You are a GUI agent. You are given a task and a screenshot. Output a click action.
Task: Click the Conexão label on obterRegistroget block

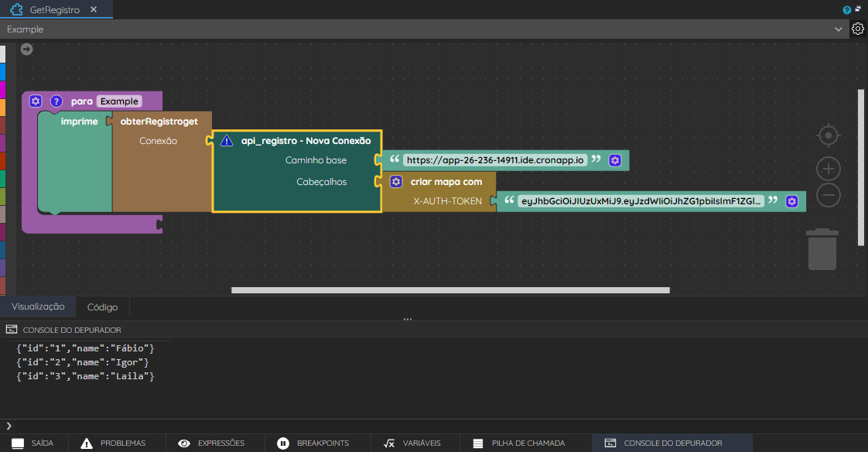[159, 141]
